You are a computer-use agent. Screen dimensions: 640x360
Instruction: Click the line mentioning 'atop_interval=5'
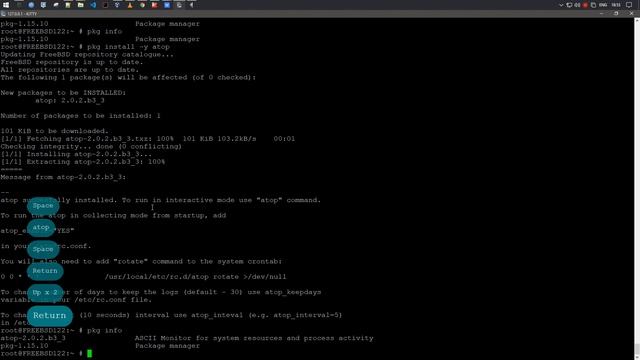tap(171, 315)
